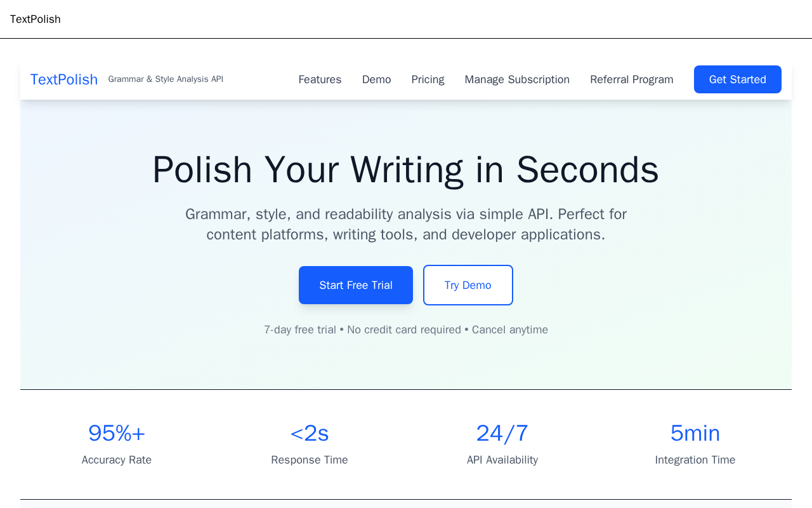Open the Features nav item

coord(320,79)
